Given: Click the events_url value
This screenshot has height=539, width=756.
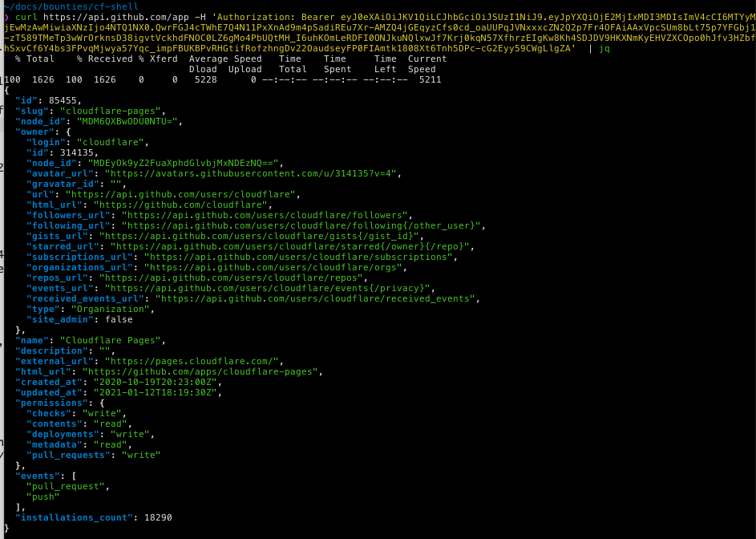Looking at the screenshot, I should coord(268,289).
